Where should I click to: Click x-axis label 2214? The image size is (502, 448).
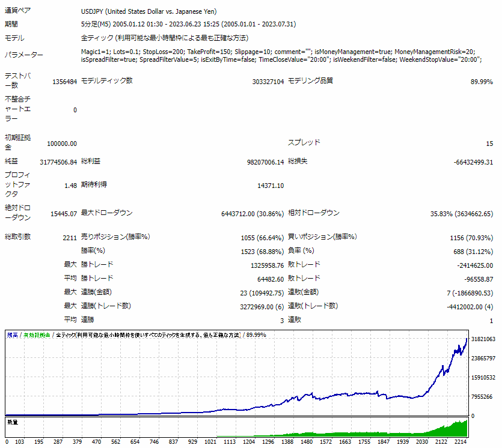tap(461, 442)
